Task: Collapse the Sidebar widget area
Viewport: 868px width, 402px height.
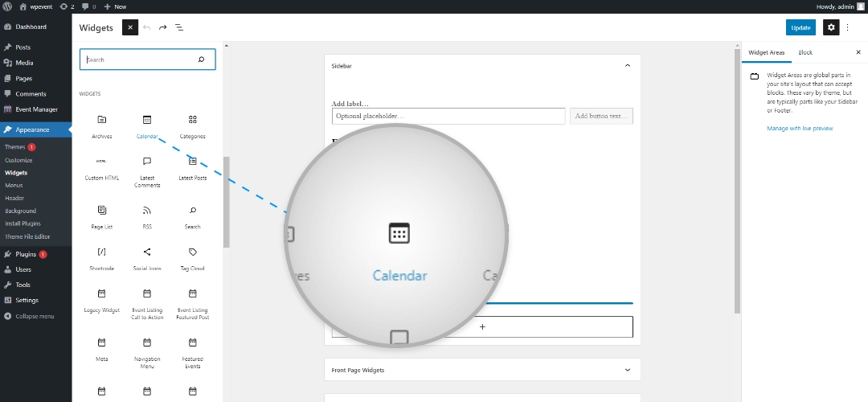Action: (628, 66)
